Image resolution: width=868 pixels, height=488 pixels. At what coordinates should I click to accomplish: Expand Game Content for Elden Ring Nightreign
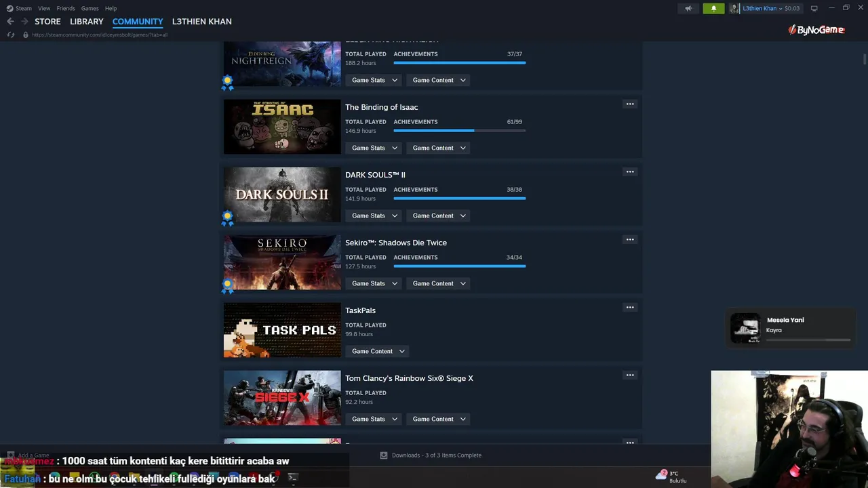click(x=439, y=80)
